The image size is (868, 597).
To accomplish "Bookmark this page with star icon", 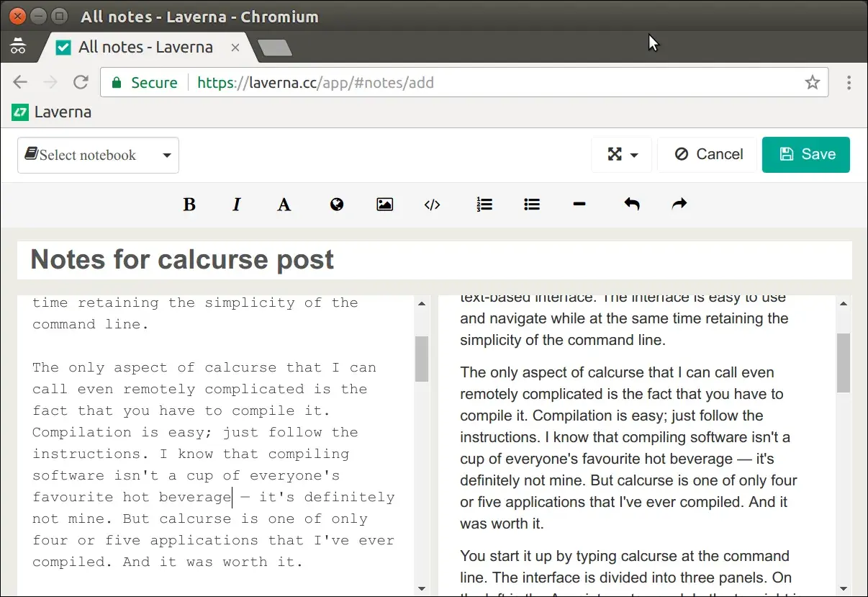I will click(813, 83).
